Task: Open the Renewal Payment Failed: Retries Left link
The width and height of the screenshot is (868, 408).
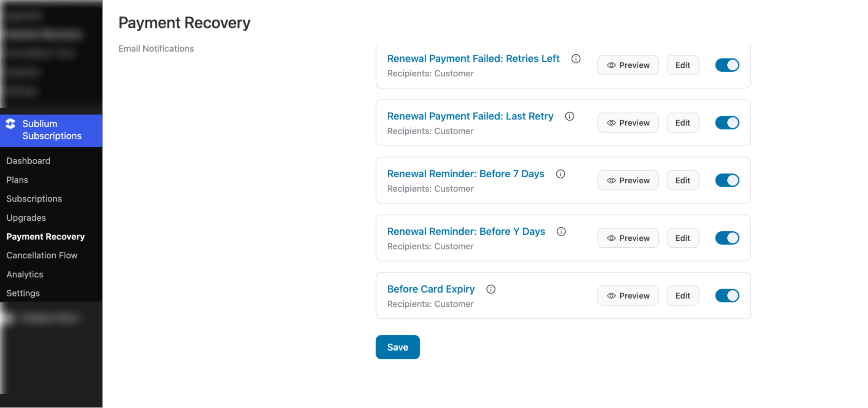Action: (x=473, y=58)
